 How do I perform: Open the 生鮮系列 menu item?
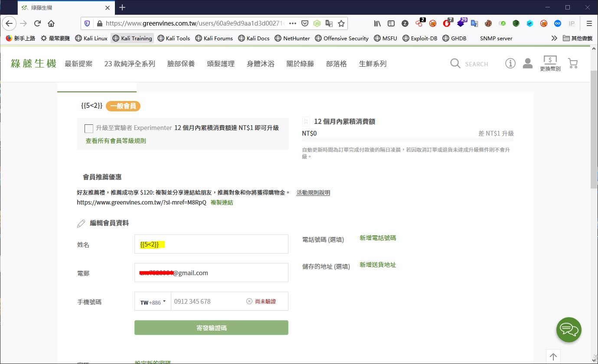click(x=373, y=64)
